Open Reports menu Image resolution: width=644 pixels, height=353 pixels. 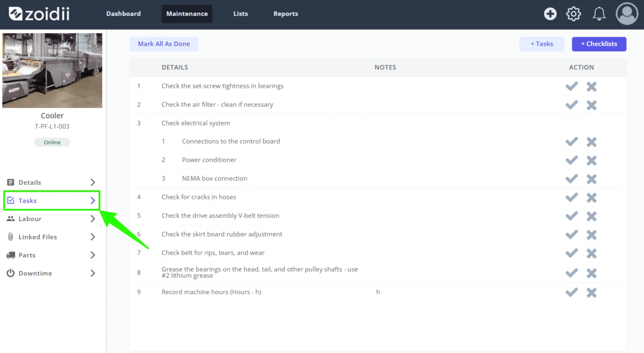(286, 14)
